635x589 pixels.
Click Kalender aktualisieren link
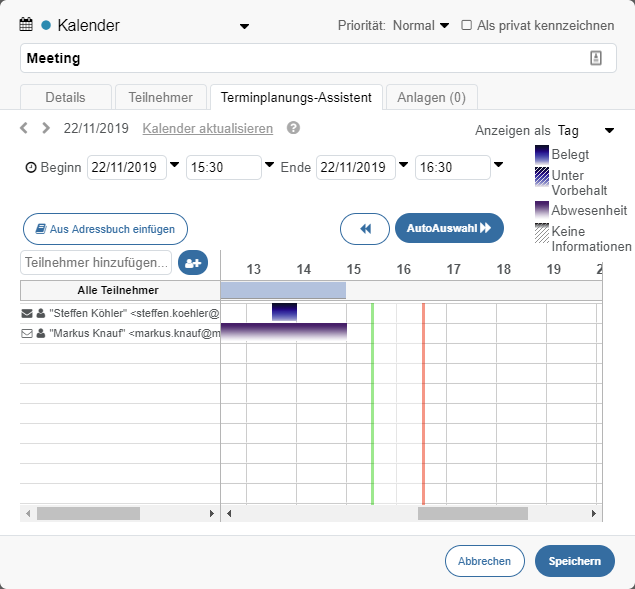coord(207,128)
